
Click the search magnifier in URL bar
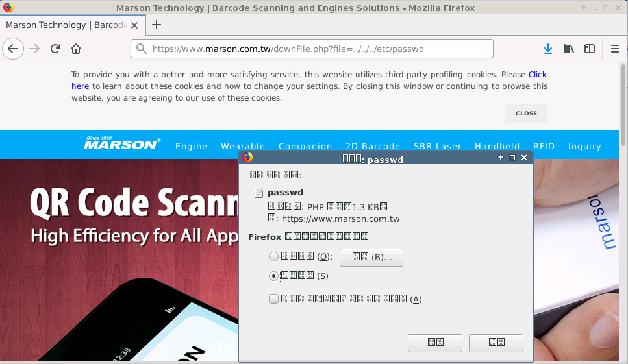141,49
